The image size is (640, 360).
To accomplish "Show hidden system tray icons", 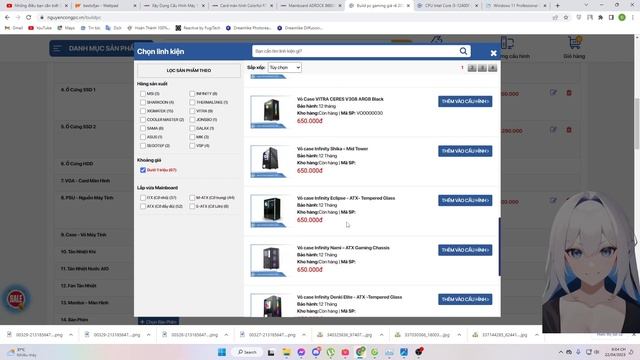I will click(x=560, y=352).
